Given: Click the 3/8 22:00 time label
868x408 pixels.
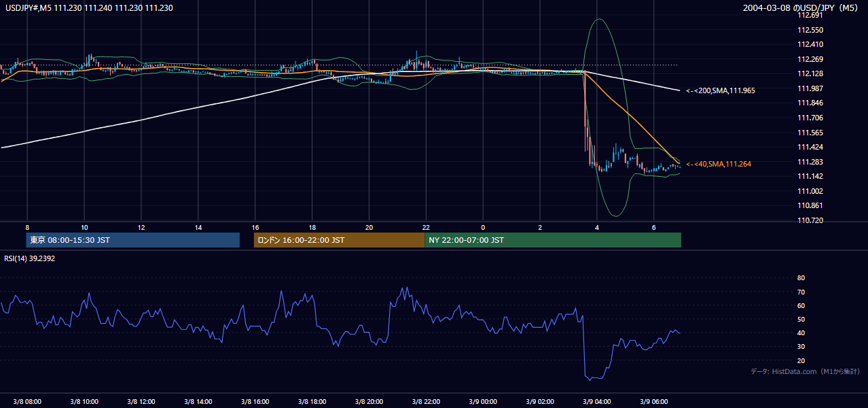Looking at the screenshot, I should [426, 402].
